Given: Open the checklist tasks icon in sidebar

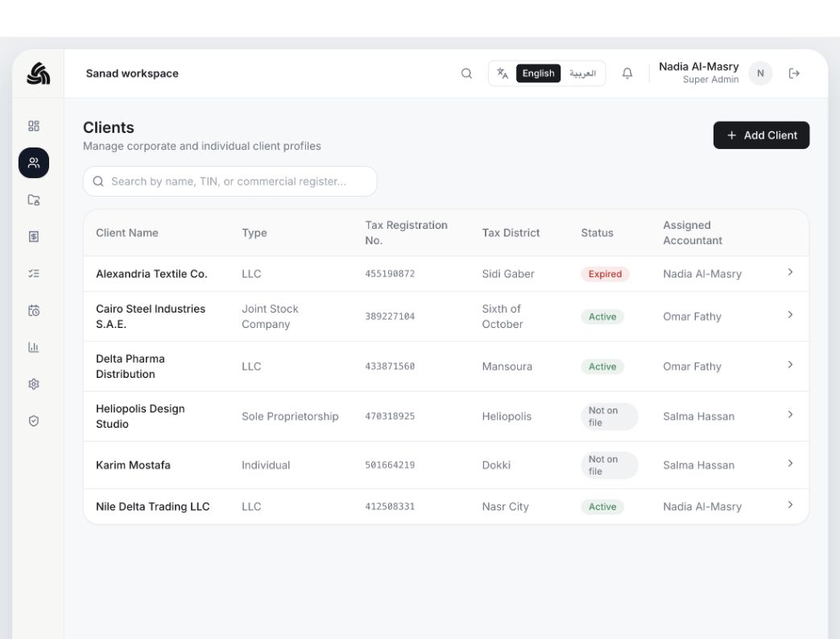Looking at the screenshot, I should coord(34,273).
